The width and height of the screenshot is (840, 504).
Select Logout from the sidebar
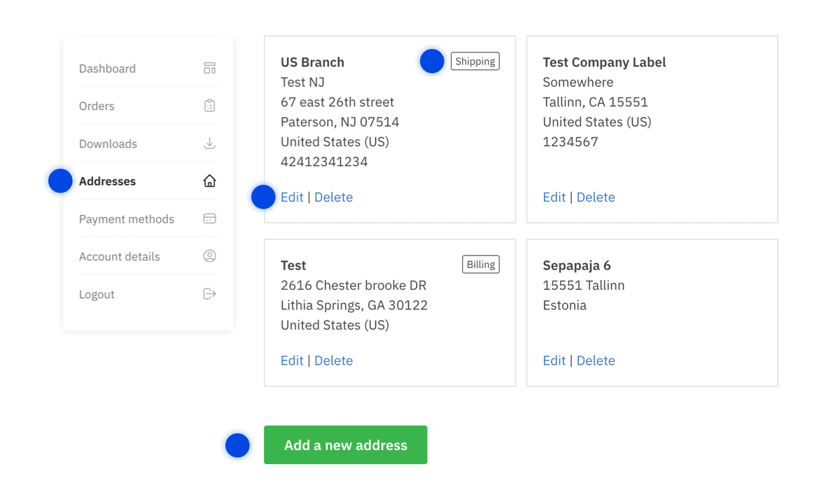(x=97, y=294)
